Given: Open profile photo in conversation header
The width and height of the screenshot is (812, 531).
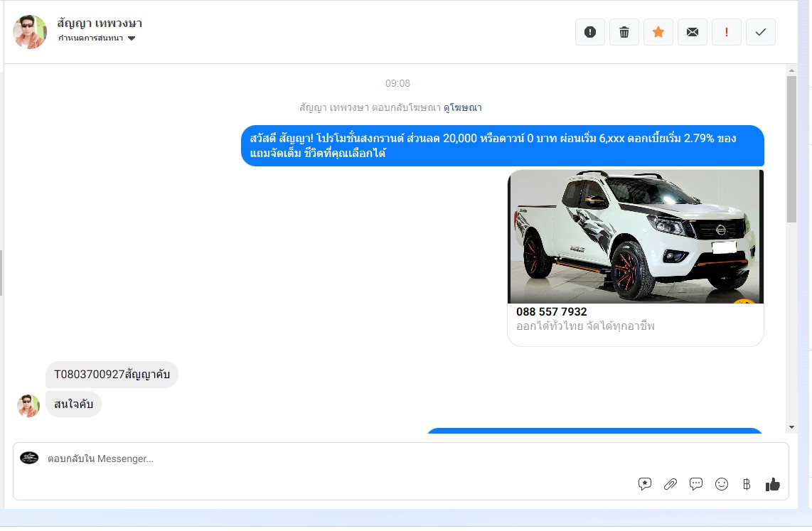Looking at the screenshot, I should tap(30, 31).
